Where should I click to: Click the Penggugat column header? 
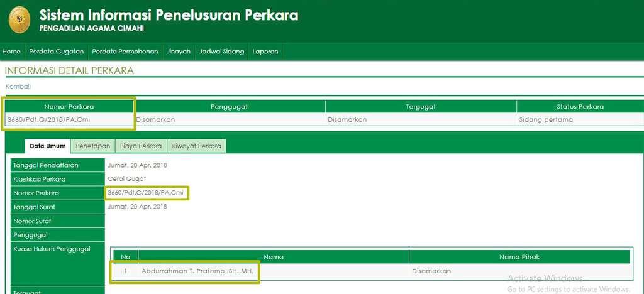pos(229,107)
